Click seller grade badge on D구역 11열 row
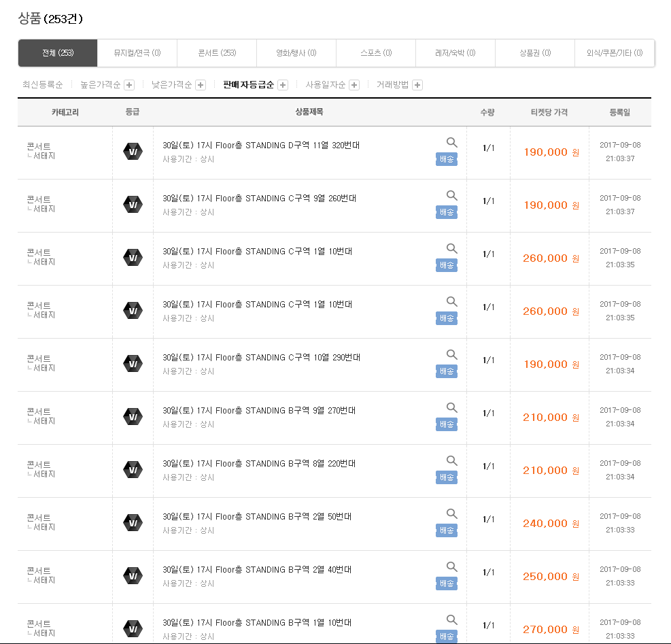The image size is (671, 644). pos(133,152)
